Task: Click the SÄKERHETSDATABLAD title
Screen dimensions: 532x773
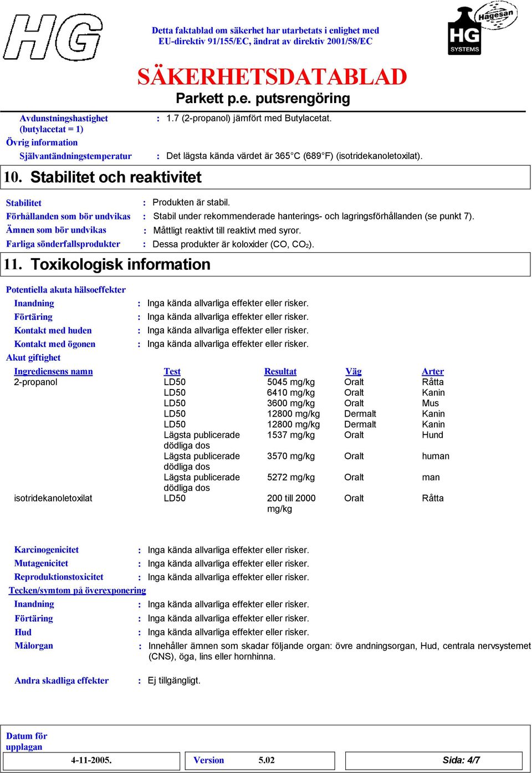Action: (272, 76)
